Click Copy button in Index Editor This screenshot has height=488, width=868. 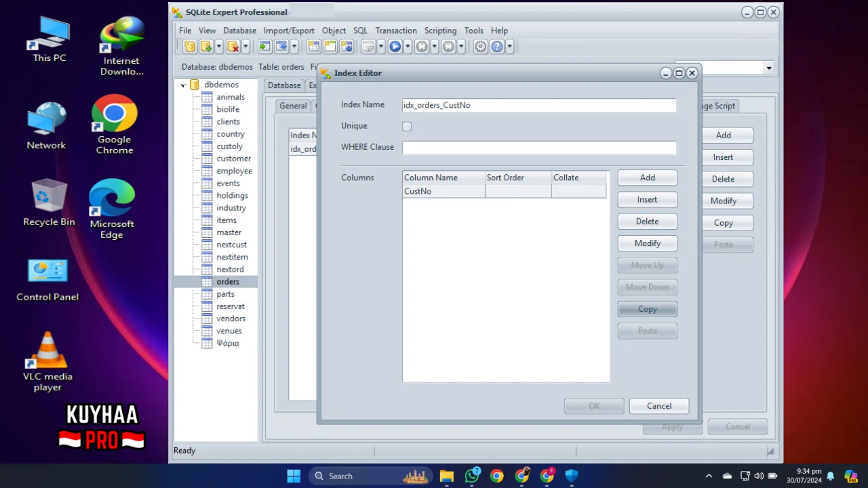point(648,309)
